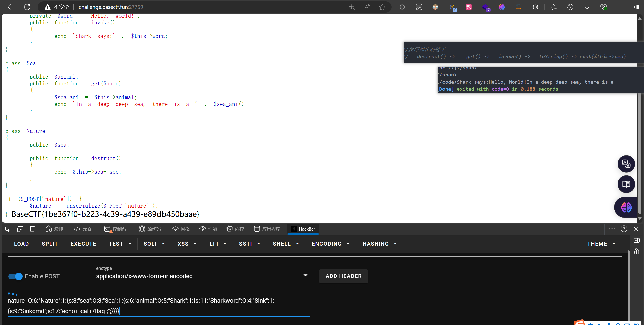Add a new DevTools tool with plus
Viewport: 644px width, 325px height.
(325, 229)
